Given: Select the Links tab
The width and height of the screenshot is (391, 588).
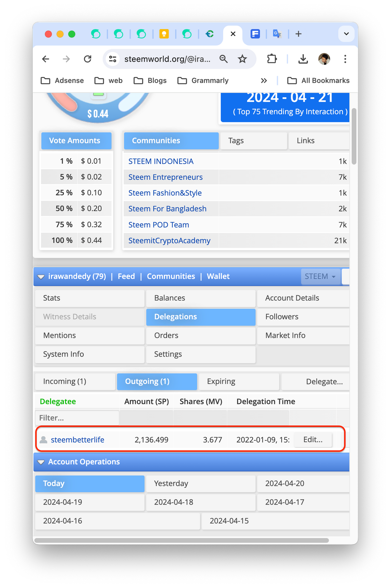Looking at the screenshot, I should tap(319, 141).
